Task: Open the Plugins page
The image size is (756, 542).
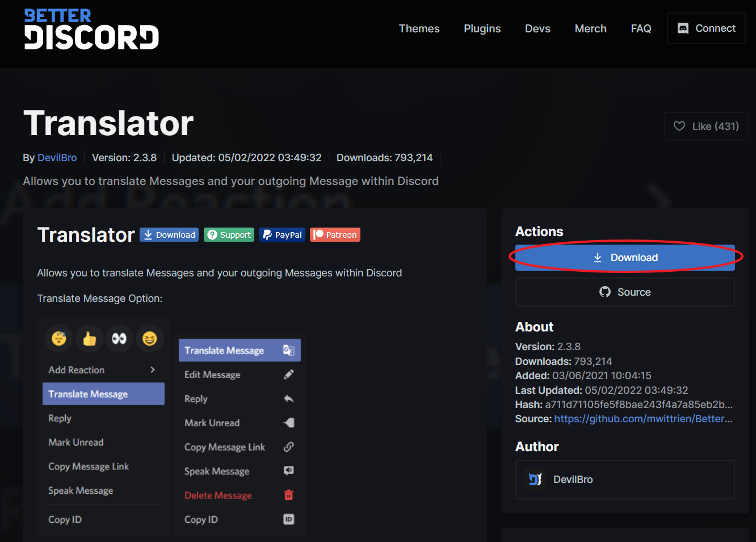Action: coord(482,28)
